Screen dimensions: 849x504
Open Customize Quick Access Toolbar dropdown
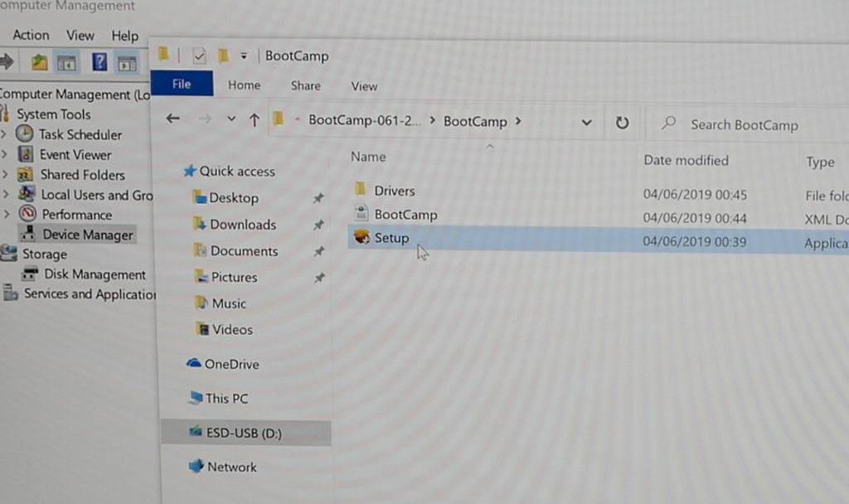[245, 56]
